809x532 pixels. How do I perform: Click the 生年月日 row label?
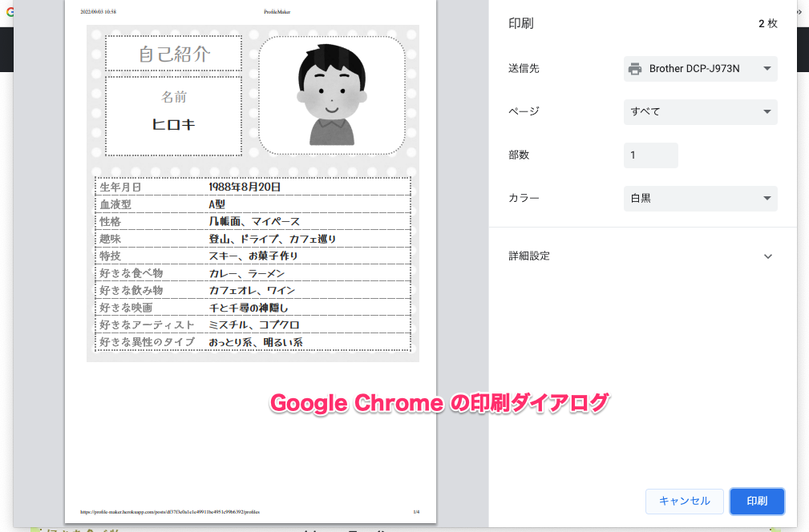tap(120, 187)
